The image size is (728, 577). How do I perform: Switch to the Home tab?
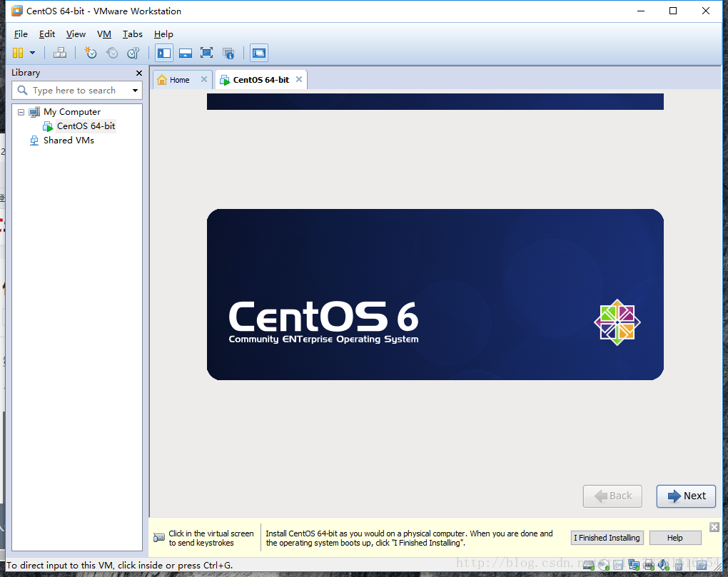point(179,80)
